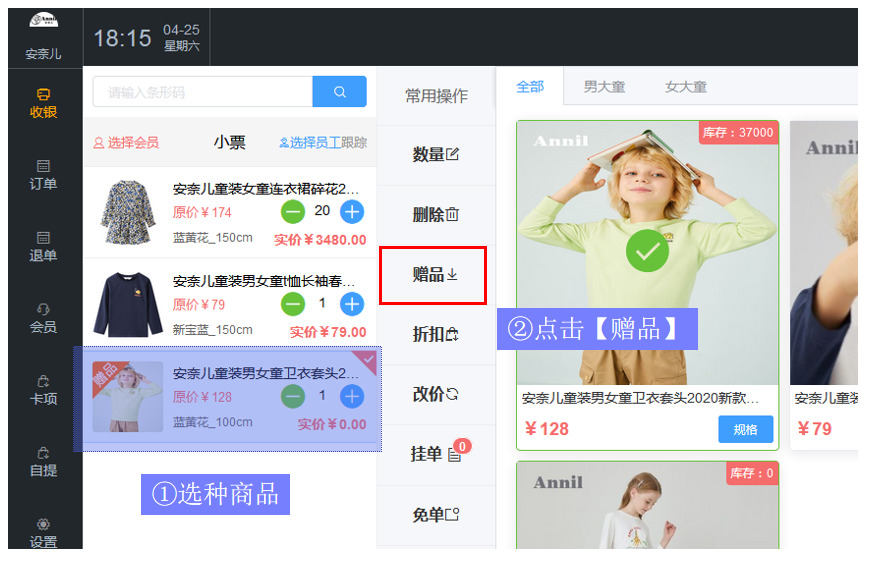Open the 自提 self-pickup icon
876x572 pixels.
click(x=43, y=460)
